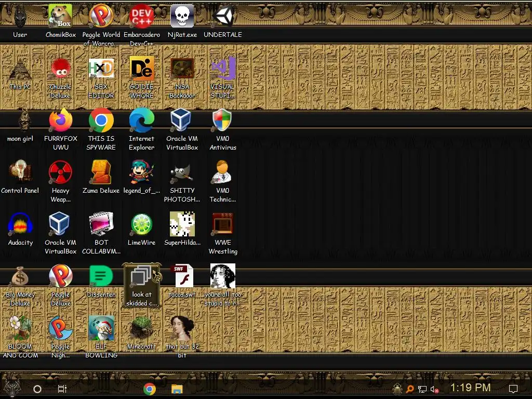The image size is (532, 399).
Task: Open the UNDERTALE Unity icon
Action: coord(223,21)
